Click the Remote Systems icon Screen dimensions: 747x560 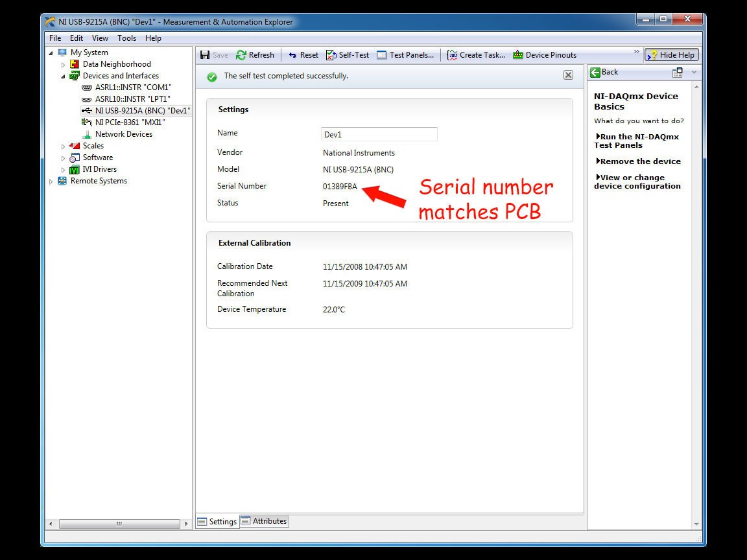[62, 181]
